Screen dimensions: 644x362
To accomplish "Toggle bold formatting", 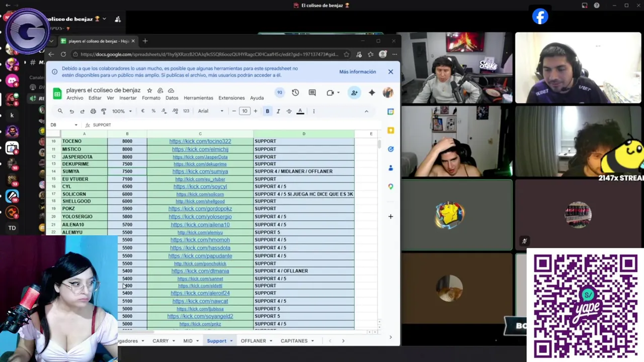I will (x=268, y=111).
